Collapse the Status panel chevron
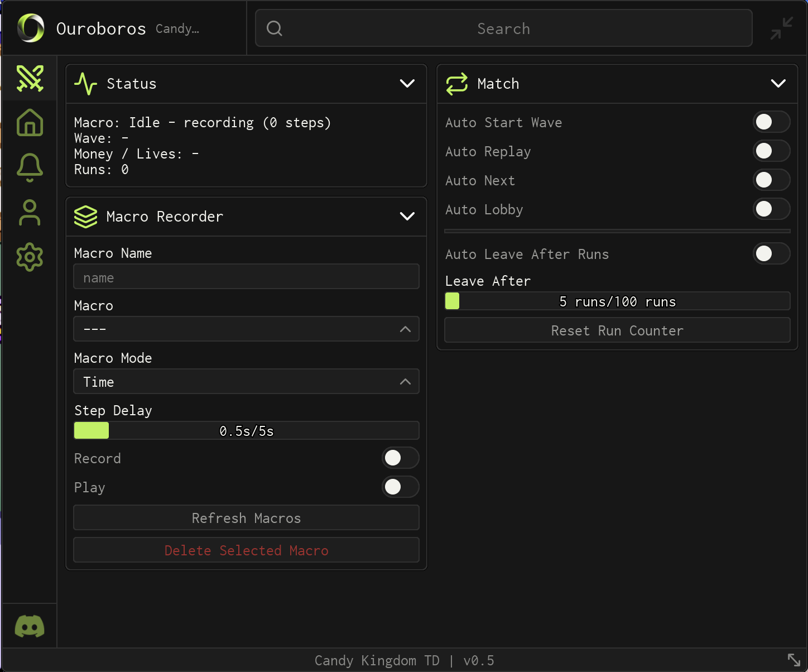This screenshot has height=672, width=808. 407,84
